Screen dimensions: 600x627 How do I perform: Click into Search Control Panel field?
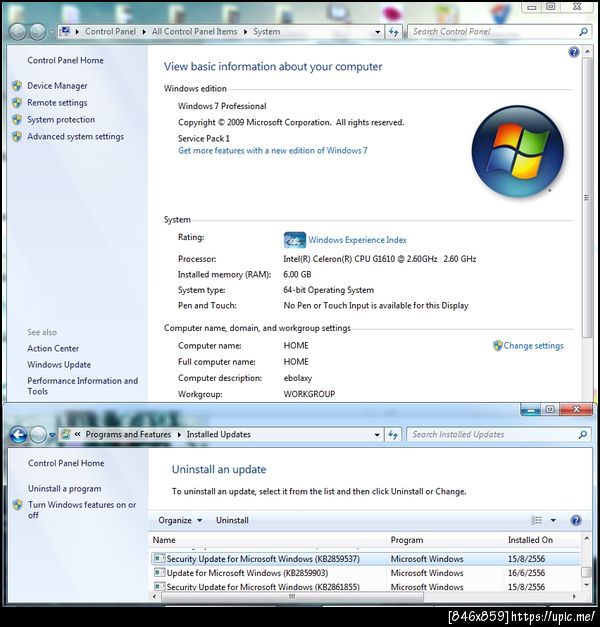click(x=492, y=32)
